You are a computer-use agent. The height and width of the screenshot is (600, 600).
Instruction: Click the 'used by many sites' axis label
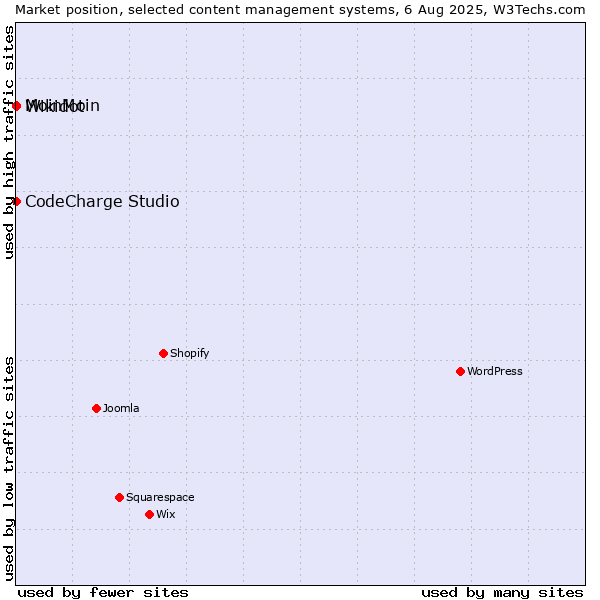[502, 592]
